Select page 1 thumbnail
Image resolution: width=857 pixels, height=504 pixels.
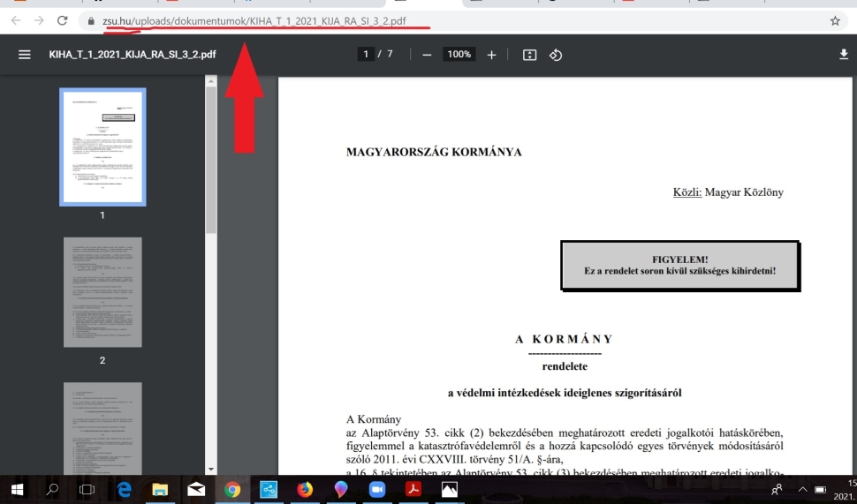click(x=102, y=147)
